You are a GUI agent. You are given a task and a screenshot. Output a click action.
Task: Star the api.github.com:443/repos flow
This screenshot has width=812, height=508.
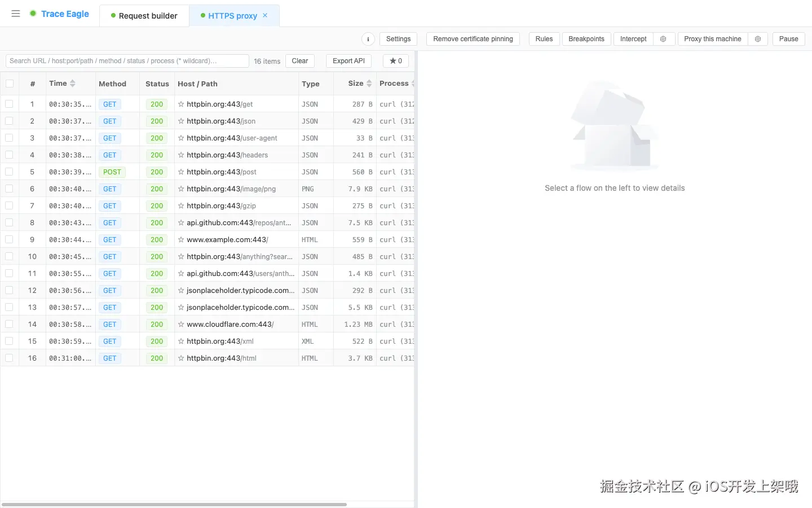[181, 222]
